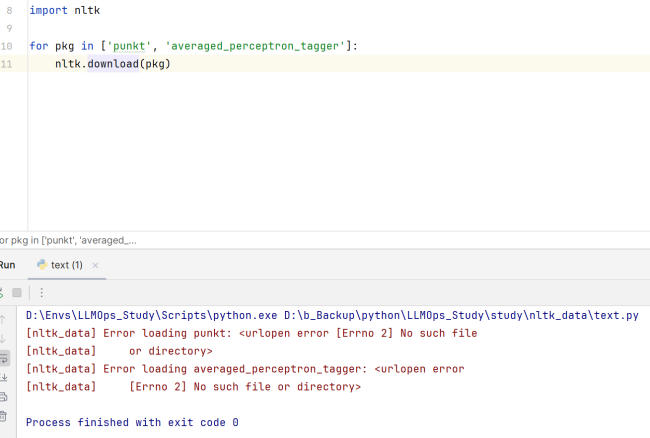This screenshot has width=650, height=438.
Task: Click line number 10 in the gutter
Action: 7,46
